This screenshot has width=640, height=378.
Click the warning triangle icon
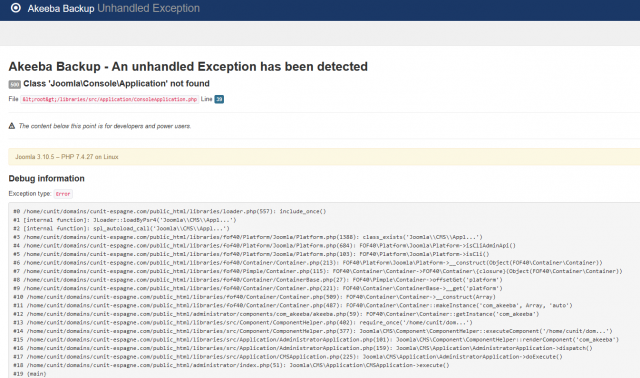[12, 126]
